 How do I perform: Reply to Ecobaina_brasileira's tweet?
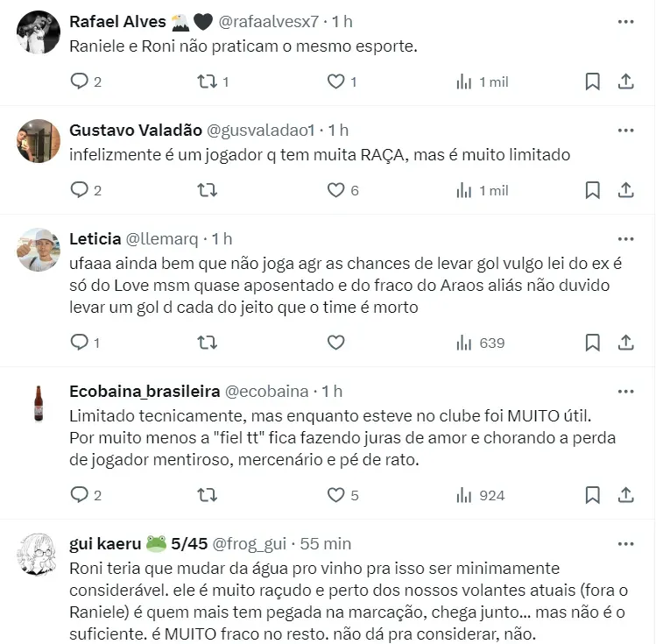click(80, 495)
